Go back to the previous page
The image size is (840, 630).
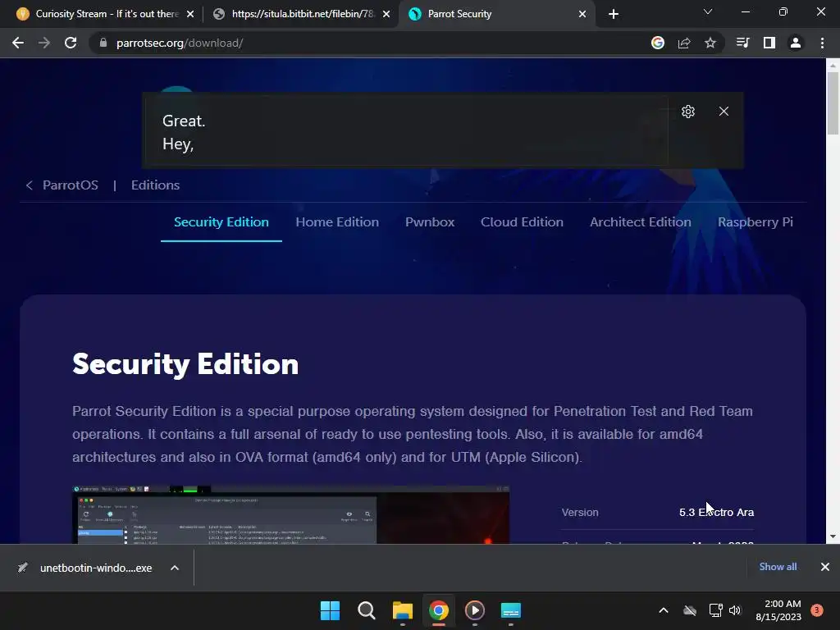pyautogui.click(x=18, y=43)
